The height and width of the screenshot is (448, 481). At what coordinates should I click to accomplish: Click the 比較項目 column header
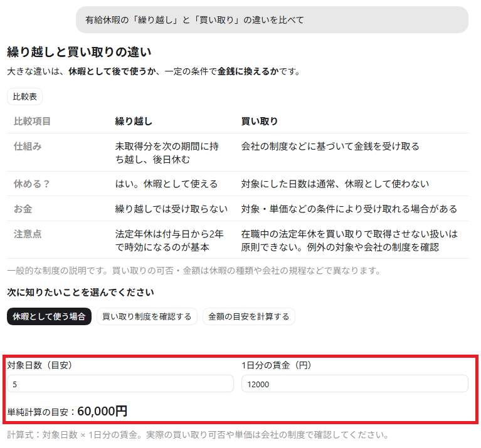[32, 122]
